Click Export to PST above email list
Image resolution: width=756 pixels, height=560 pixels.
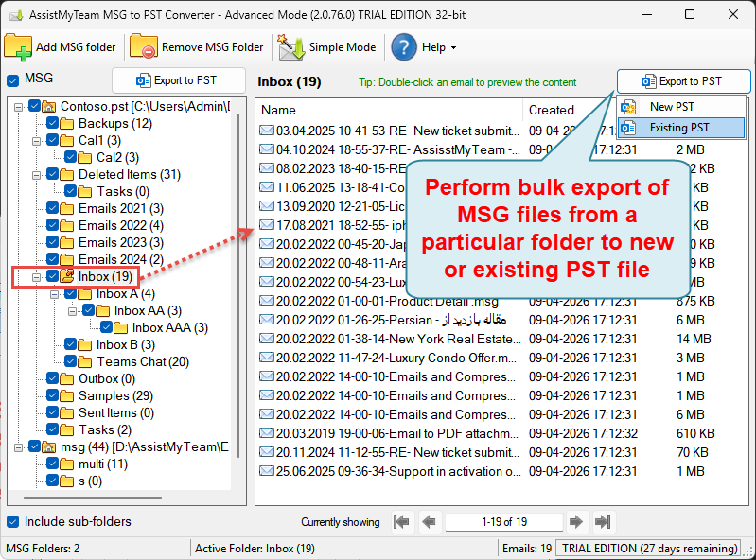tap(683, 81)
